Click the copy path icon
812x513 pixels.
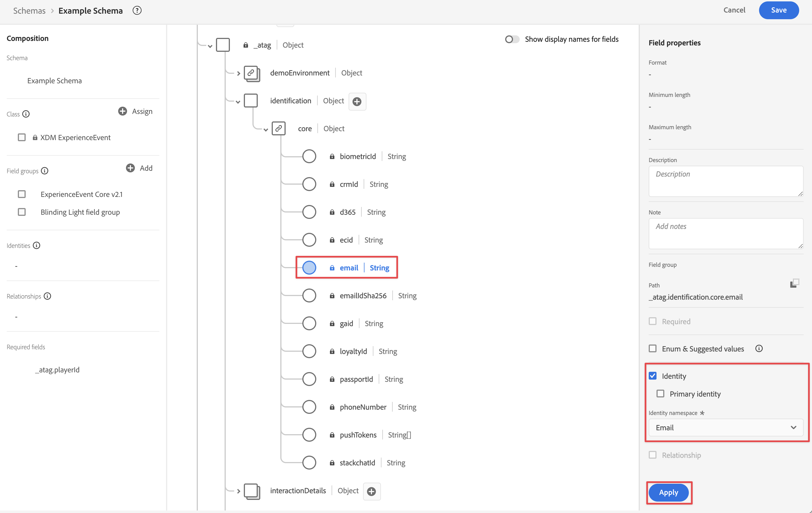click(794, 283)
